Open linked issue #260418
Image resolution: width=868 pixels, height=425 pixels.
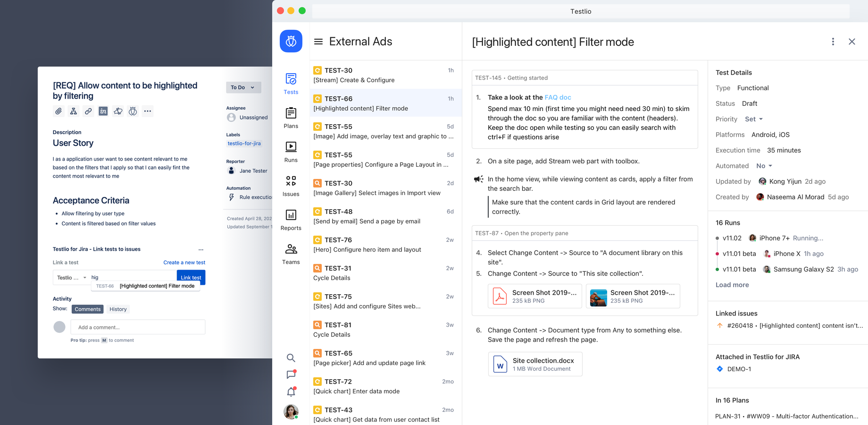[789, 325]
